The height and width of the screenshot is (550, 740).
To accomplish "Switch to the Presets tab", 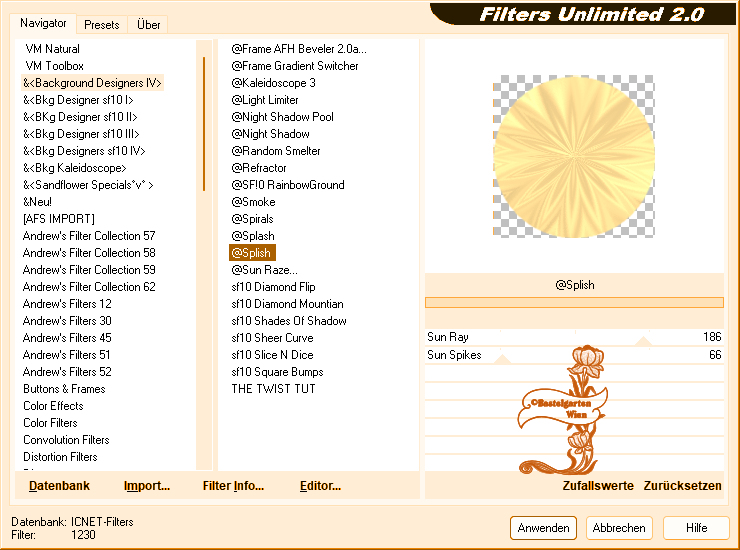I will pyautogui.click(x=101, y=25).
